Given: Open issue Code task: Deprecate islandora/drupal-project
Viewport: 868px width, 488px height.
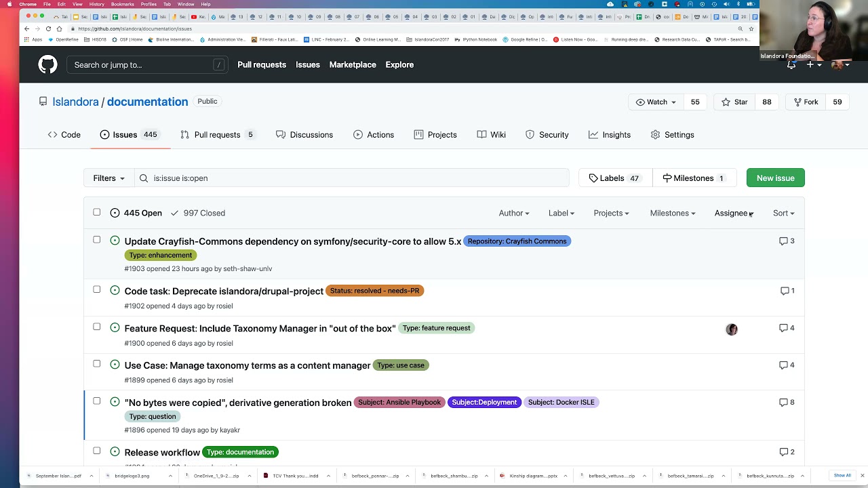Looking at the screenshot, I should point(224,291).
